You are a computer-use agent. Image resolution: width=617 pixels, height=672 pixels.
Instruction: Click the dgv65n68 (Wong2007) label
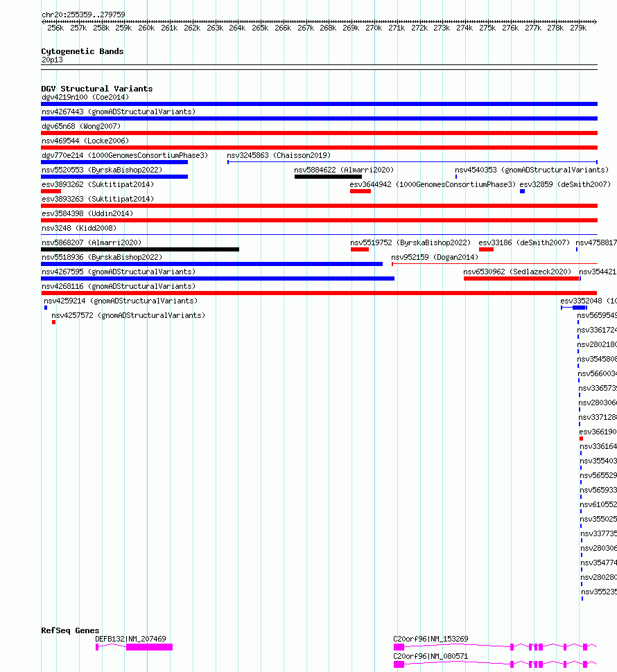[81, 126]
